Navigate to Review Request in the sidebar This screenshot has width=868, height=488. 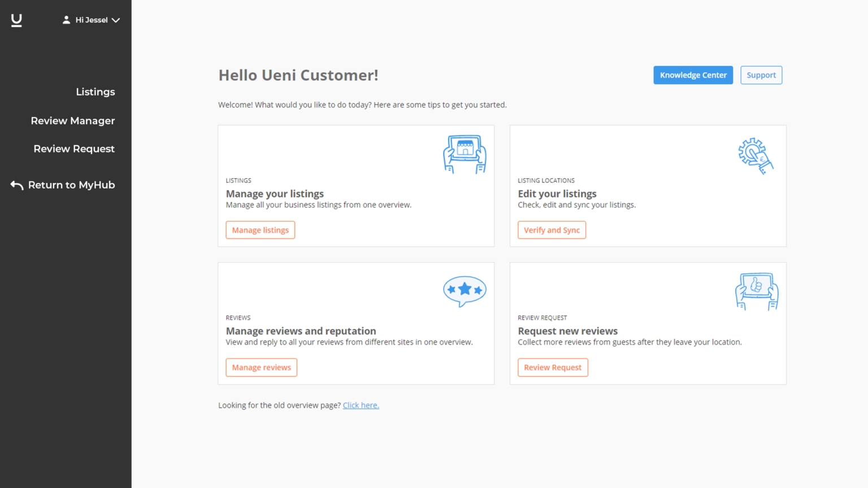(x=74, y=149)
